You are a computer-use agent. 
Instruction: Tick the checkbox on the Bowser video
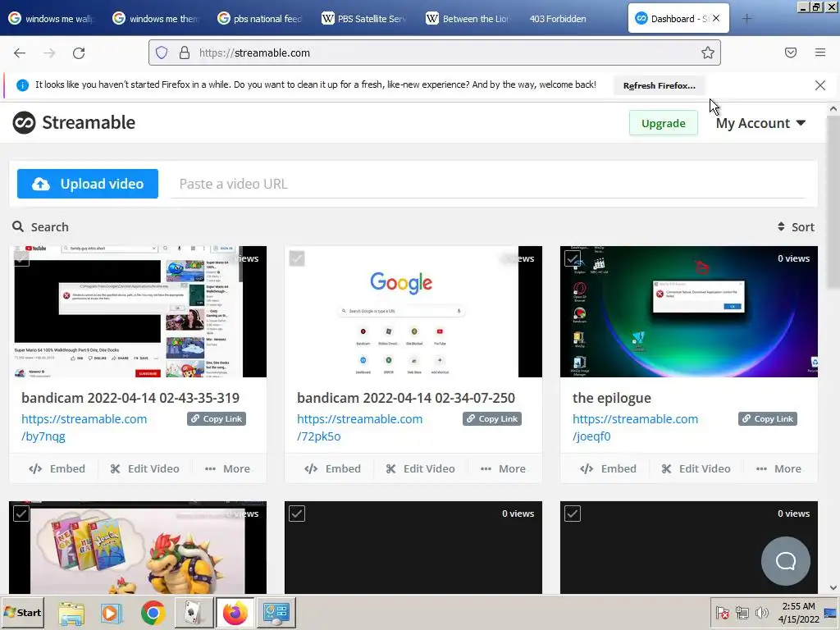(x=21, y=514)
